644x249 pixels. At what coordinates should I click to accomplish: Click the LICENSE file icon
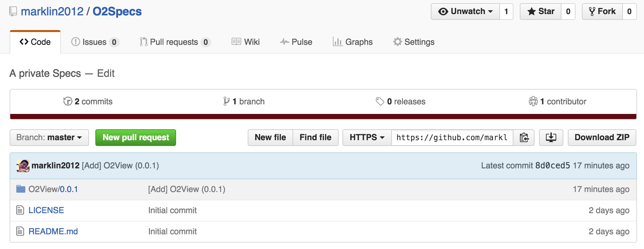20,210
